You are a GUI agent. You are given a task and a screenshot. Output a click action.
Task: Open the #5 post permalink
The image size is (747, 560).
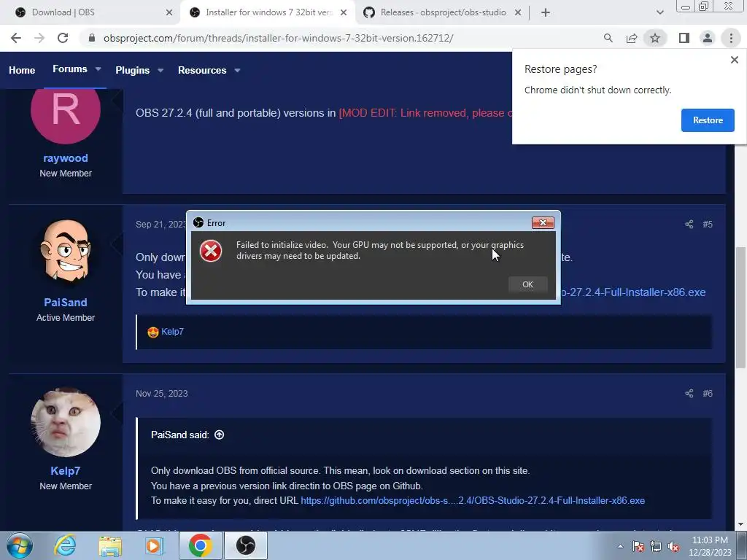coord(708,225)
